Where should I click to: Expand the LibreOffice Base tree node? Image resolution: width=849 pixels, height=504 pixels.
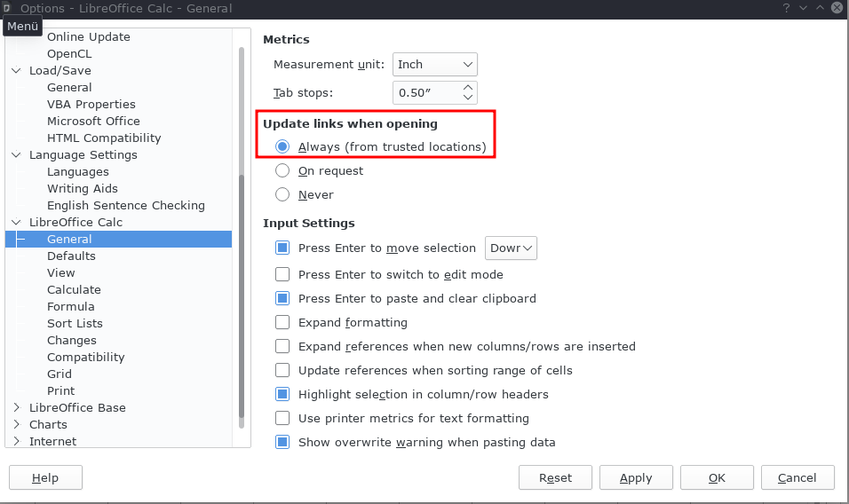(16, 408)
